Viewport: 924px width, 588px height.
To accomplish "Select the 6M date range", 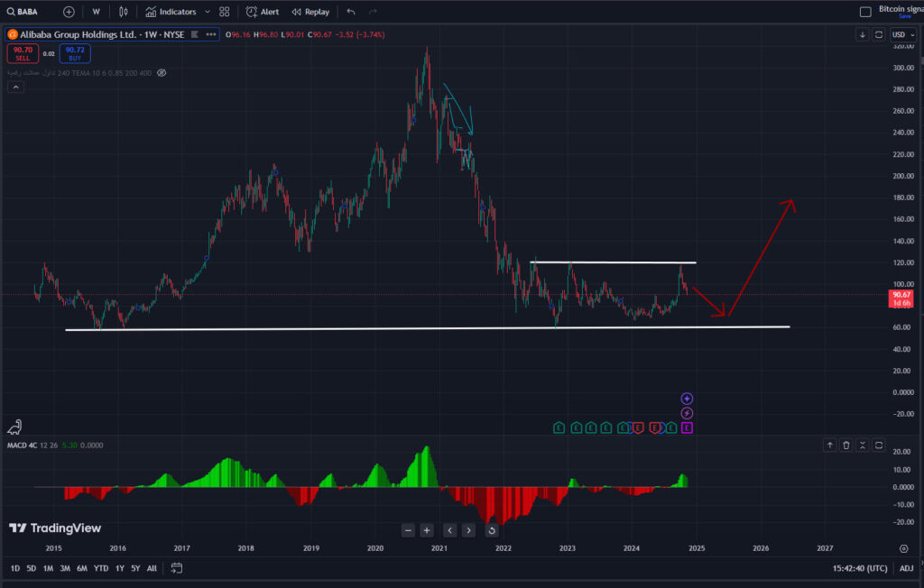I will pyautogui.click(x=82, y=568).
